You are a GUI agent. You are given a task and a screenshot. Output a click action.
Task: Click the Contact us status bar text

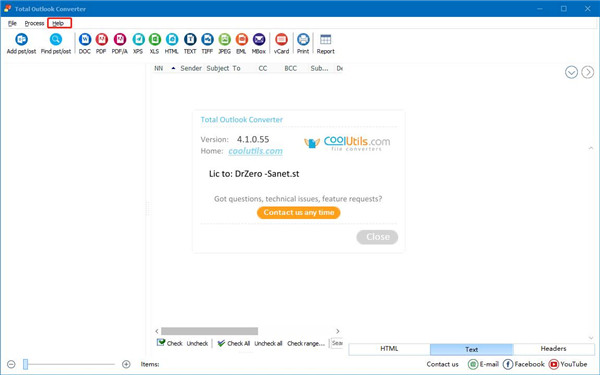(x=442, y=364)
